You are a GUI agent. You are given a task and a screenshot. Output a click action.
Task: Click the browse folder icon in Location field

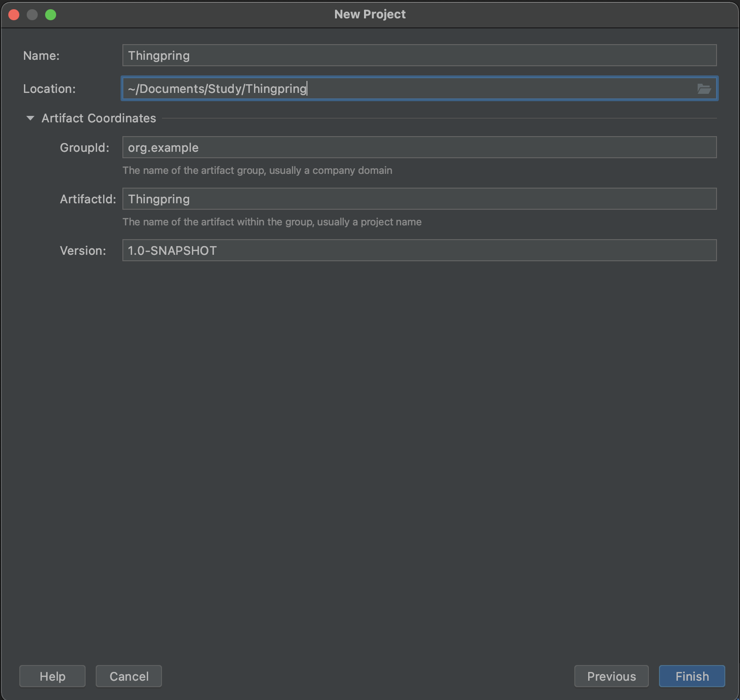[x=704, y=89]
